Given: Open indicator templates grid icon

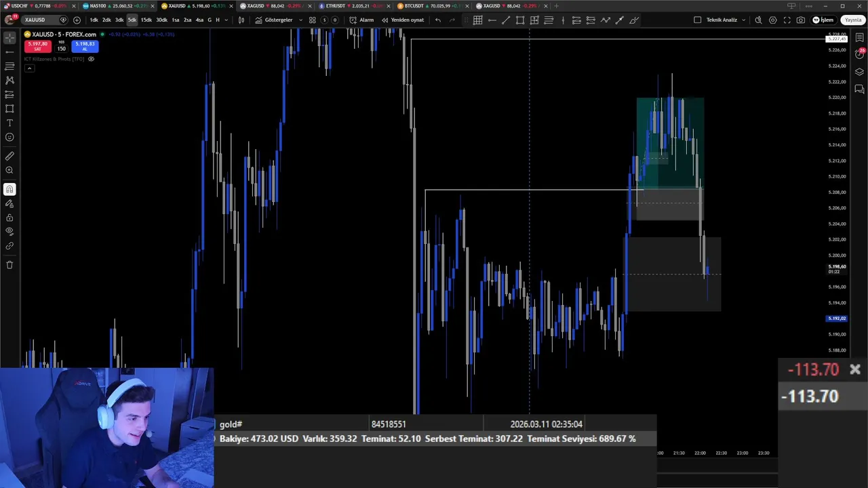Looking at the screenshot, I should (x=313, y=20).
